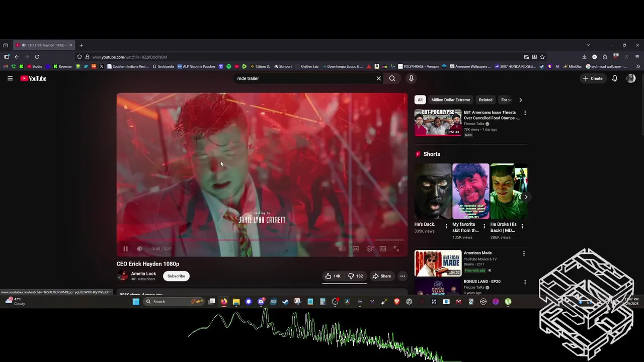The image size is (644, 362).
Task: Open the Create button dropdown
Action: pos(593,78)
